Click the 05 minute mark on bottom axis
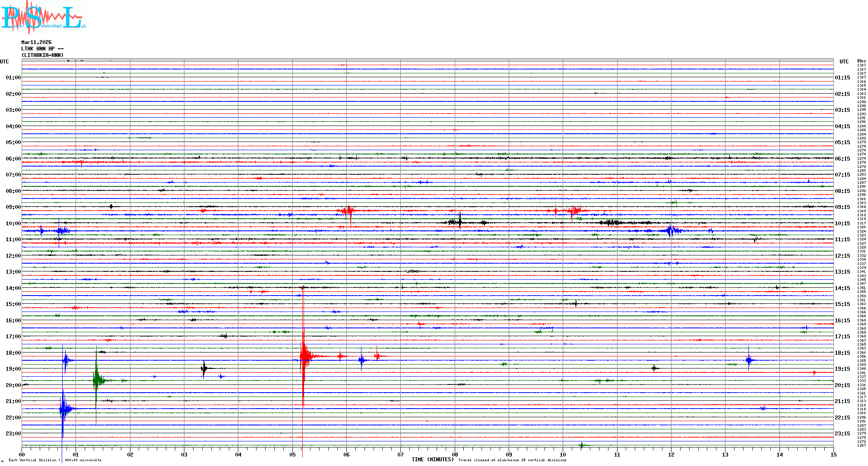This screenshot has height=466, width=868. (292, 454)
